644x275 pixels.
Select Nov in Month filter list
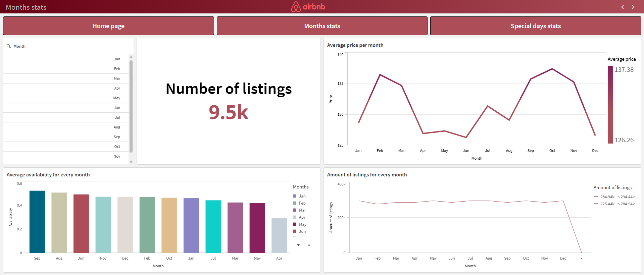pyautogui.click(x=66, y=156)
